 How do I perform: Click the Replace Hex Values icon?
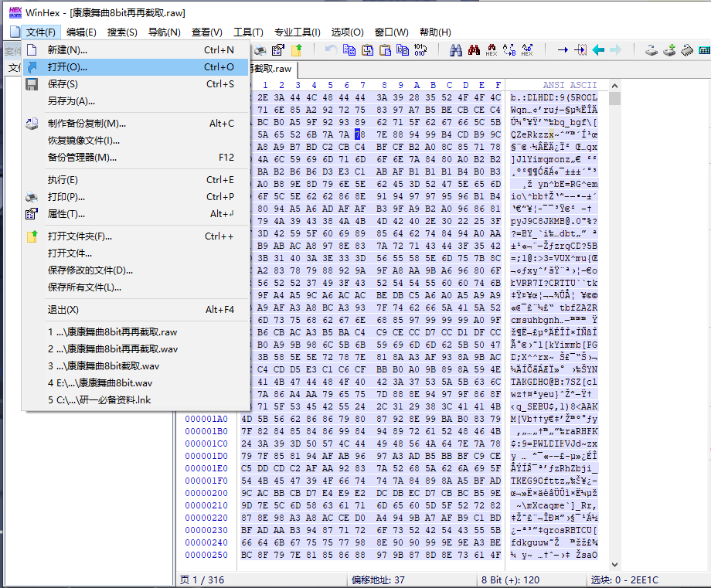click(527, 50)
